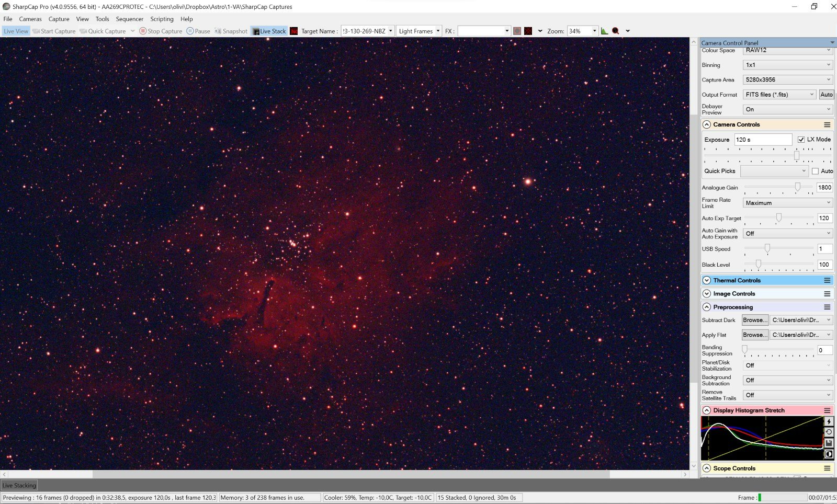Save the histogram stretch using floppy icon
The image size is (837, 504).
tap(829, 443)
